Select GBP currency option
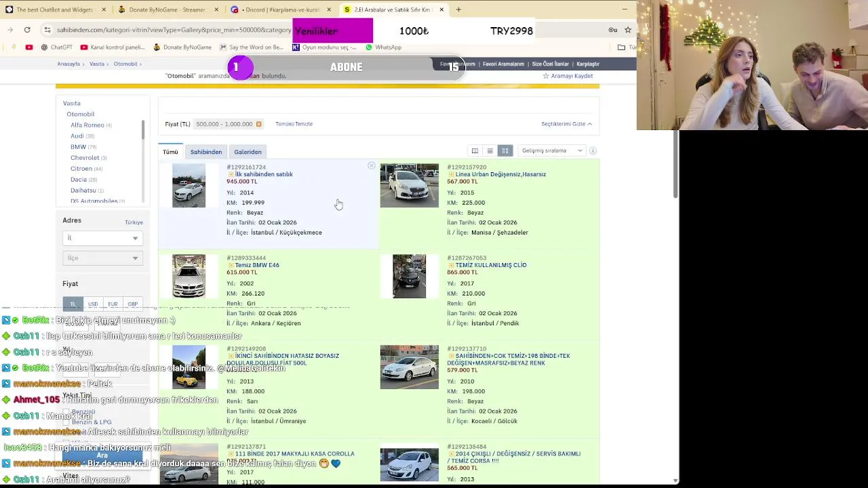Viewport: 868px width, 488px height. pyautogui.click(x=133, y=304)
